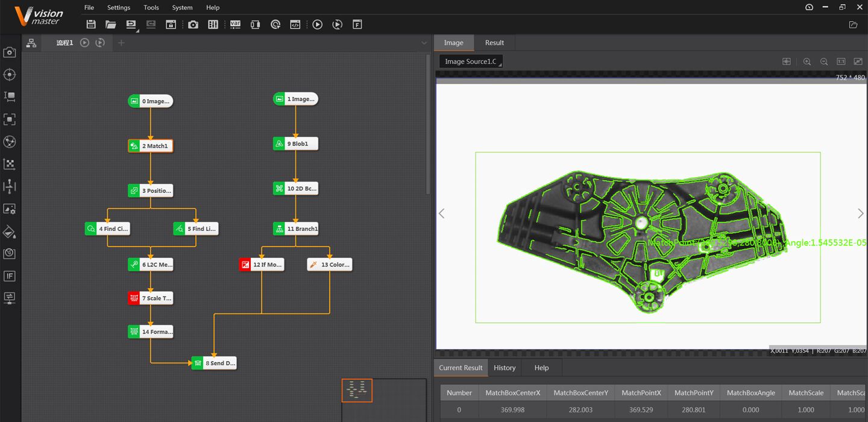
Task: Open the Image Source1.C source dropdown
Action: 470,61
